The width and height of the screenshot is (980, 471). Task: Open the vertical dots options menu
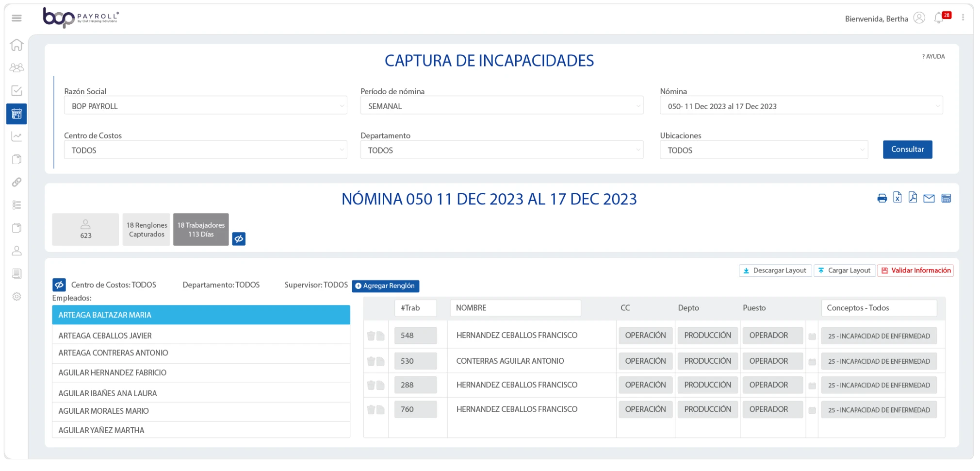963,17
